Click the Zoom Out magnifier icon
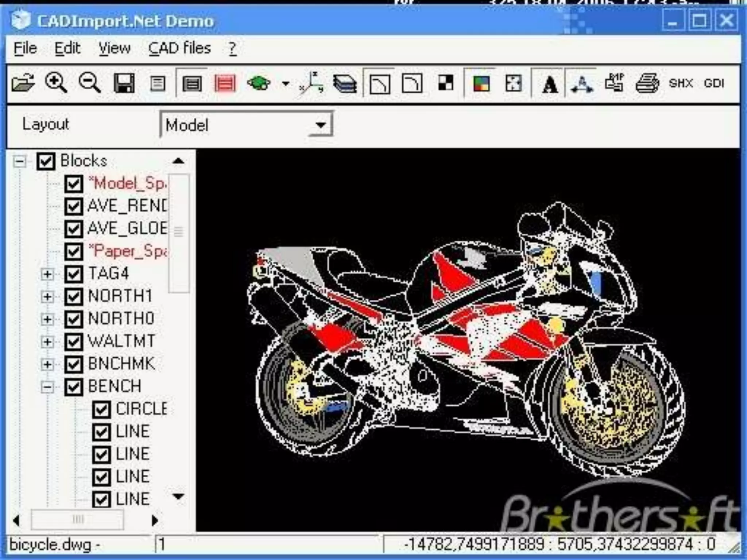 (x=89, y=83)
